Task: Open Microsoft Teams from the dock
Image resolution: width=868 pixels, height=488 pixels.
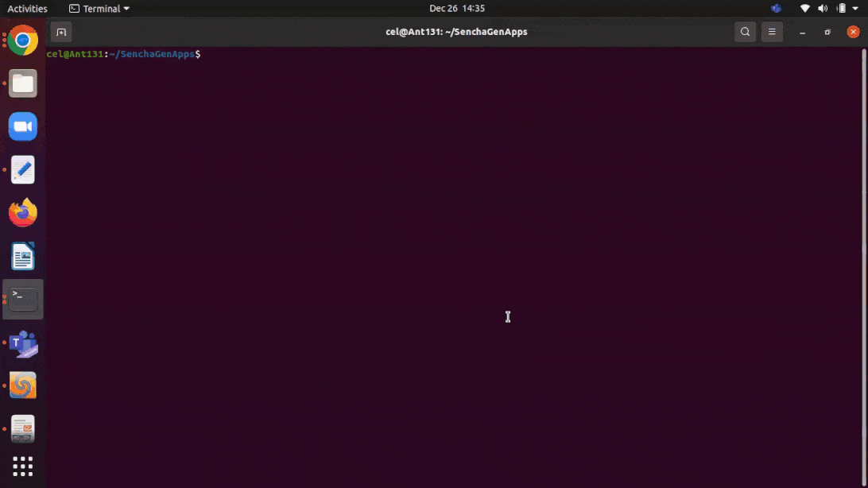Action: [x=23, y=343]
